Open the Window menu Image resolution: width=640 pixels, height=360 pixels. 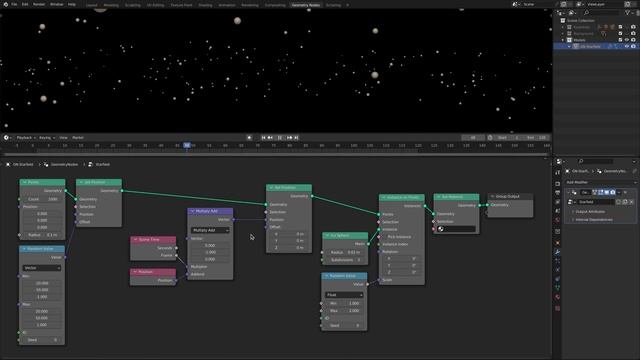56,4
